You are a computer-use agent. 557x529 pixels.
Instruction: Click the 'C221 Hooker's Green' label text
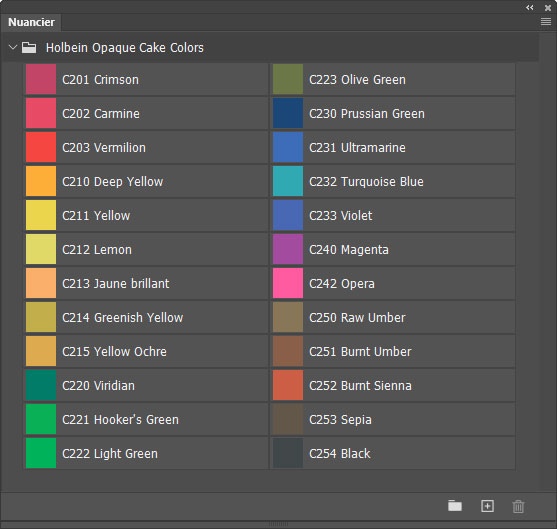tap(120, 420)
